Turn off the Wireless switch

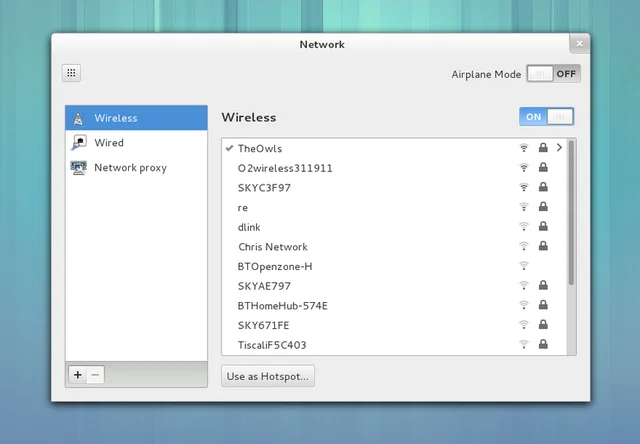pos(546,117)
